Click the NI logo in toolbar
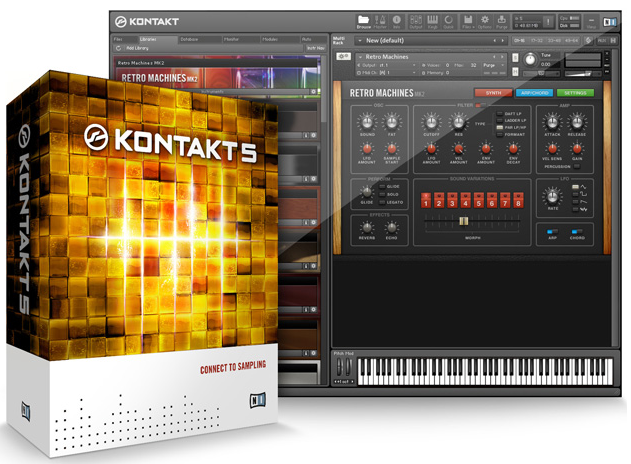The height and width of the screenshot is (464, 631). click(x=610, y=22)
